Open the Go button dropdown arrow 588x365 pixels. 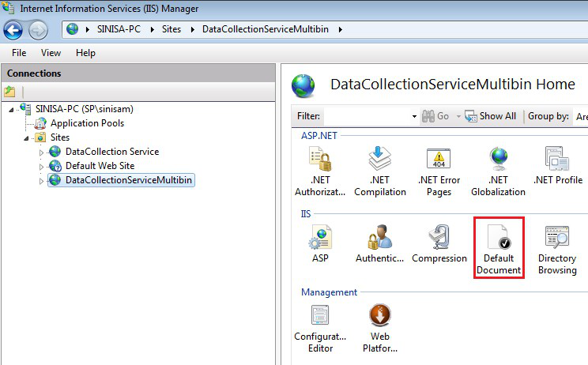coord(458,117)
